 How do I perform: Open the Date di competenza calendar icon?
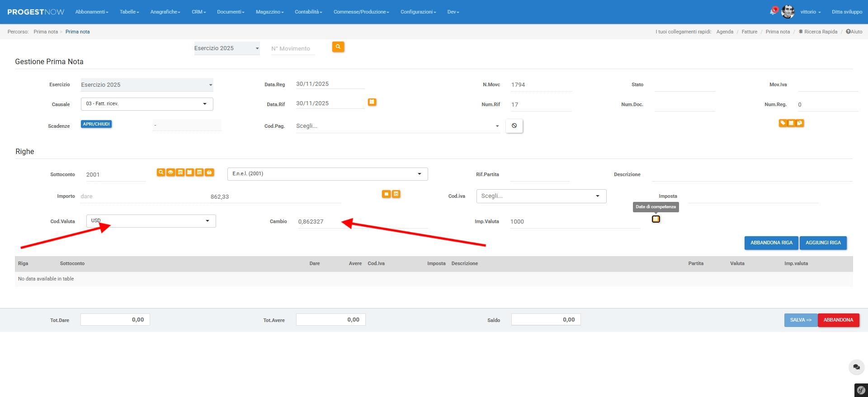pos(656,219)
